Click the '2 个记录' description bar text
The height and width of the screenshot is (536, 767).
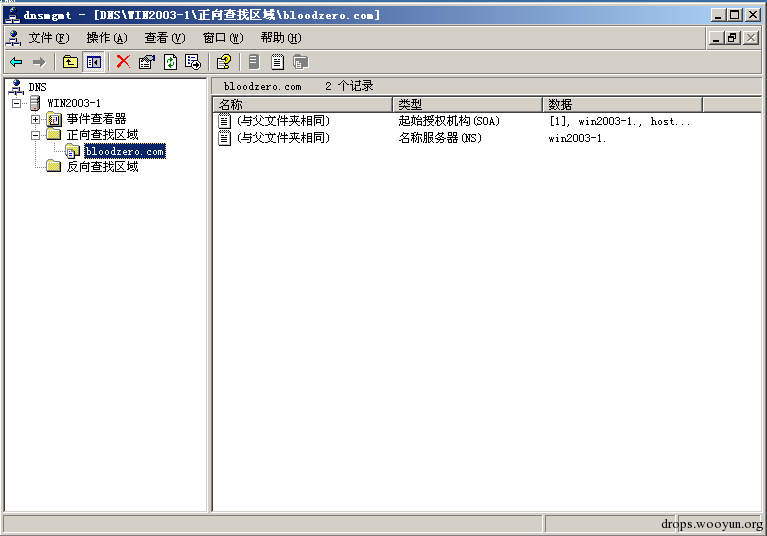[x=349, y=86]
